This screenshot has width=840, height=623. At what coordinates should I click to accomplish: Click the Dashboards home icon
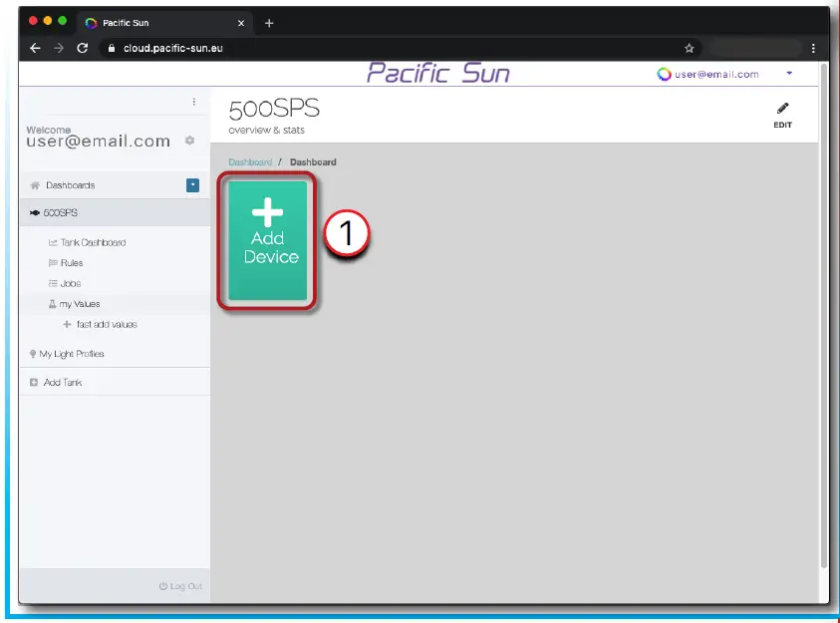35,185
